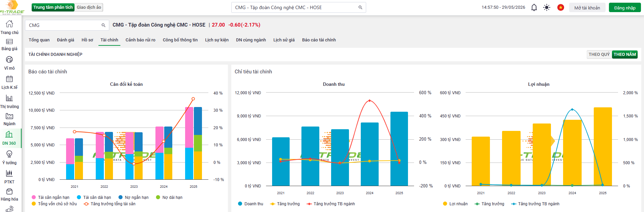644x212 pixels.
Task: Toggle Tăng trưởng TB ngành in revenue chart
Action: (x=331, y=204)
